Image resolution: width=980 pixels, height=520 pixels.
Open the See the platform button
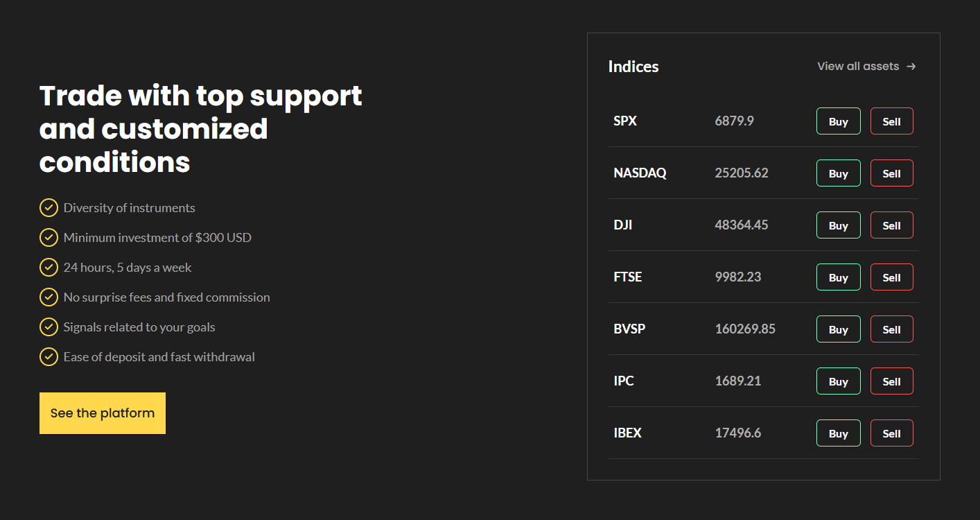103,413
